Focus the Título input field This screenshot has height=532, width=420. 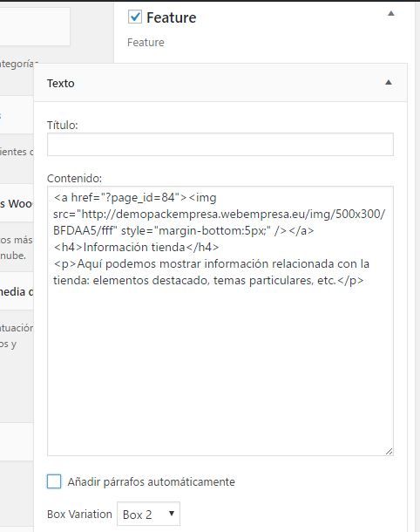[x=220, y=145]
